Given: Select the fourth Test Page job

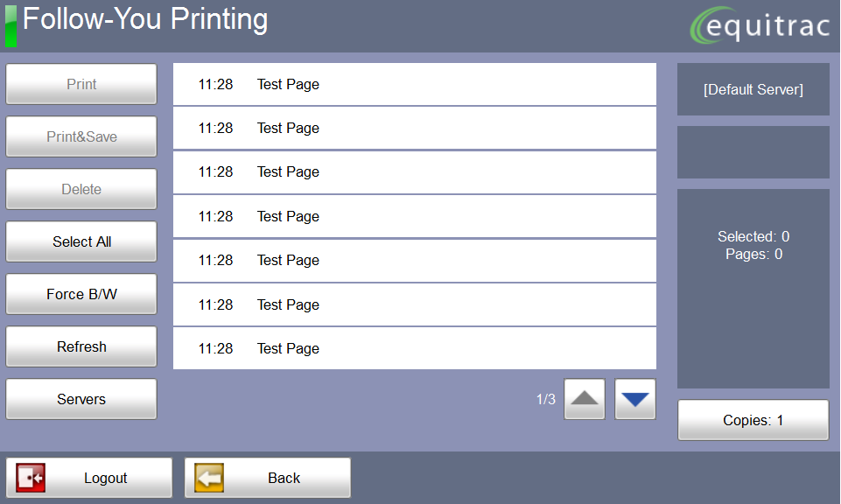Looking at the screenshot, I should coord(414,216).
